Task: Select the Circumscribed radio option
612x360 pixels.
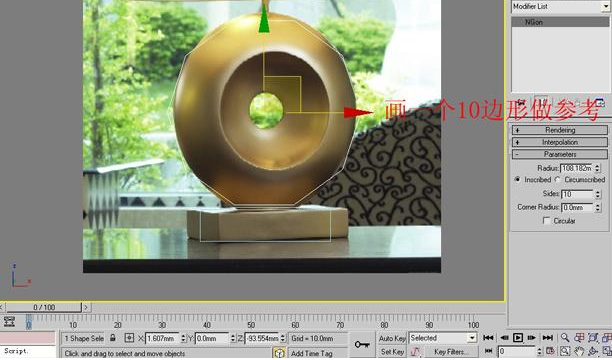Action: point(557,180)
